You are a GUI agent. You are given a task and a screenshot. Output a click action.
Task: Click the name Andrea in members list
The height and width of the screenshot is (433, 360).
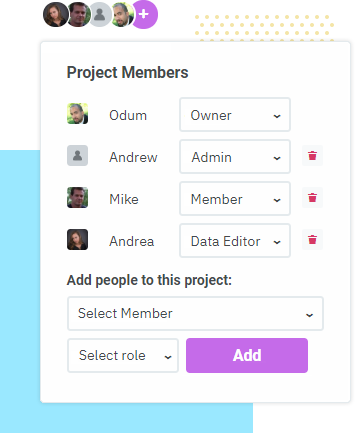[x=132, y=241]
